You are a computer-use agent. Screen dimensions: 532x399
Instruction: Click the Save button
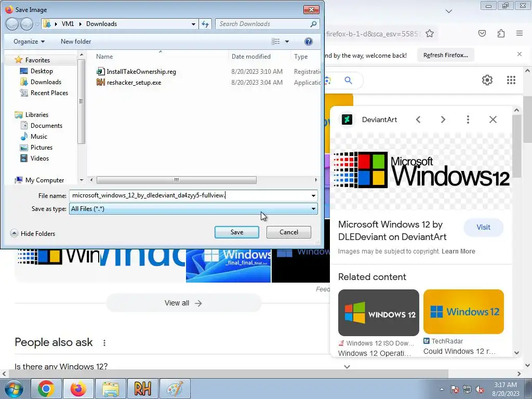pos(237,232)
